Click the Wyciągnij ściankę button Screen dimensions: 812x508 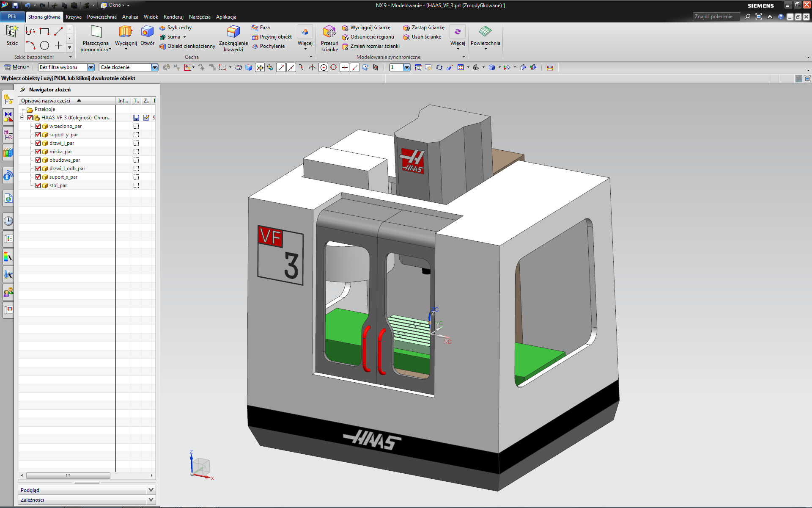(366, 28)
